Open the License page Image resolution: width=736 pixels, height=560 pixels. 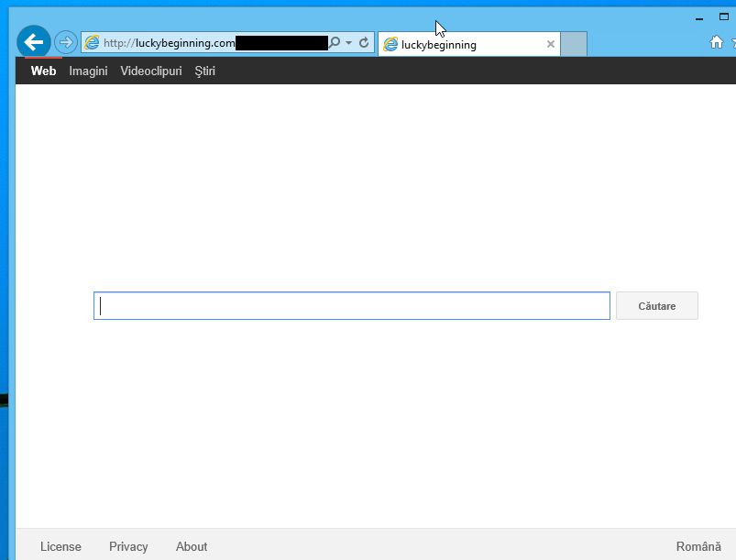click(60, 546)
